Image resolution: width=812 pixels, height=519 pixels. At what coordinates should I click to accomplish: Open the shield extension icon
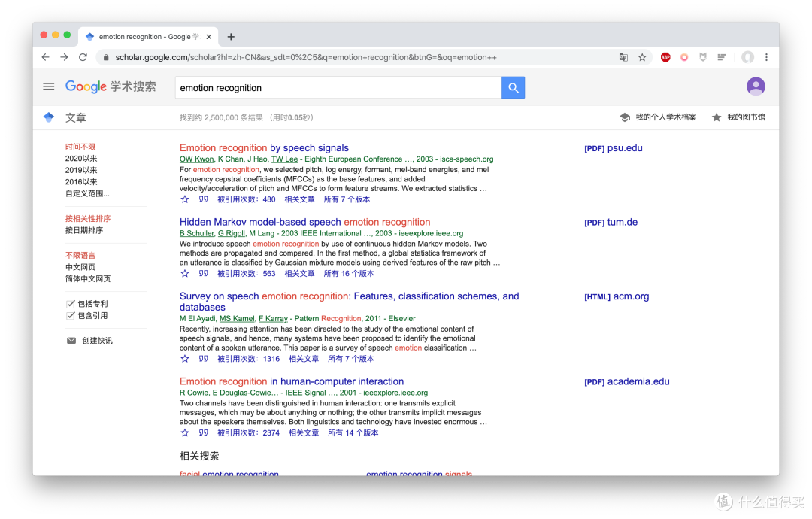click(x=703, y=57)
